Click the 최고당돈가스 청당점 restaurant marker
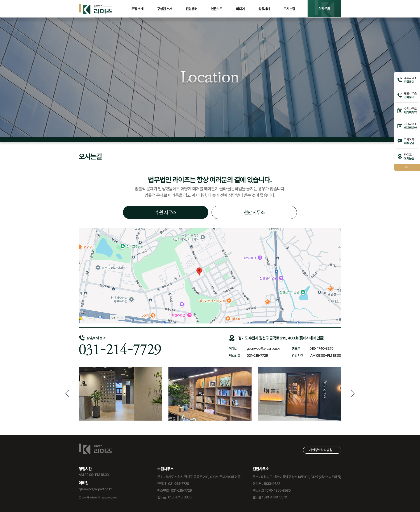Viewport: 420px width, 512px height. [229, 300]
